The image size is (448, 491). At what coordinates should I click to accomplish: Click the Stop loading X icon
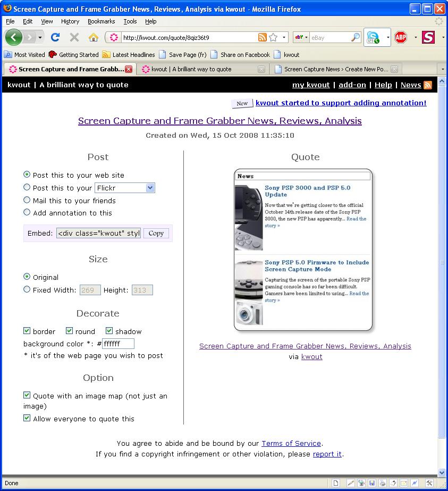coord(74,38)
